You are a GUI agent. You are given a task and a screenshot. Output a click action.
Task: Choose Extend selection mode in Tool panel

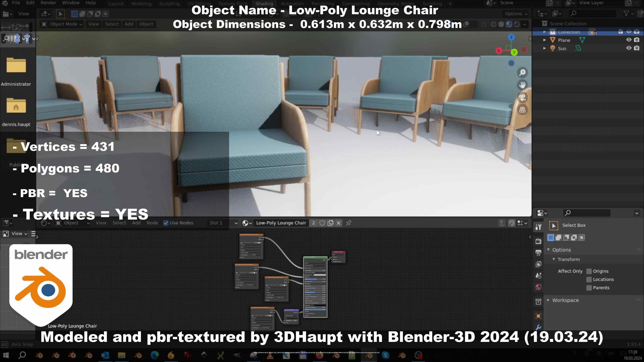coord(558,238)
